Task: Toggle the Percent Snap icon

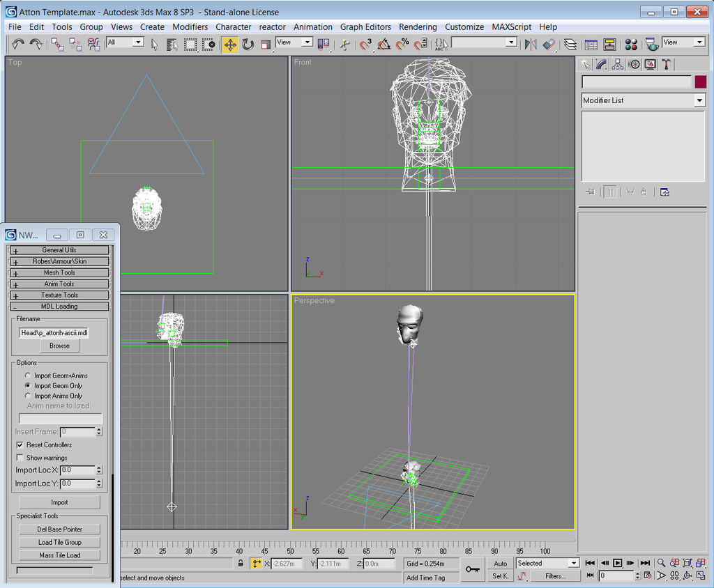Action: click(402, 44)
